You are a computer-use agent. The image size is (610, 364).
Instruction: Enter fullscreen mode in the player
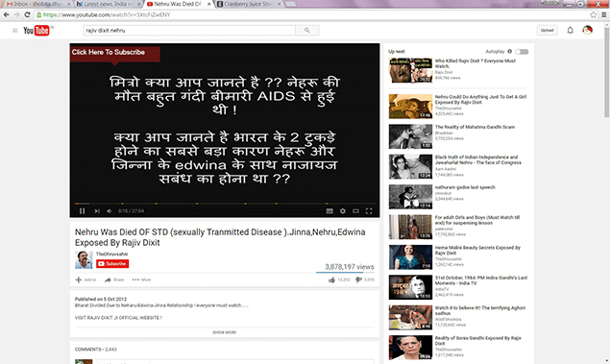(369, 210)
